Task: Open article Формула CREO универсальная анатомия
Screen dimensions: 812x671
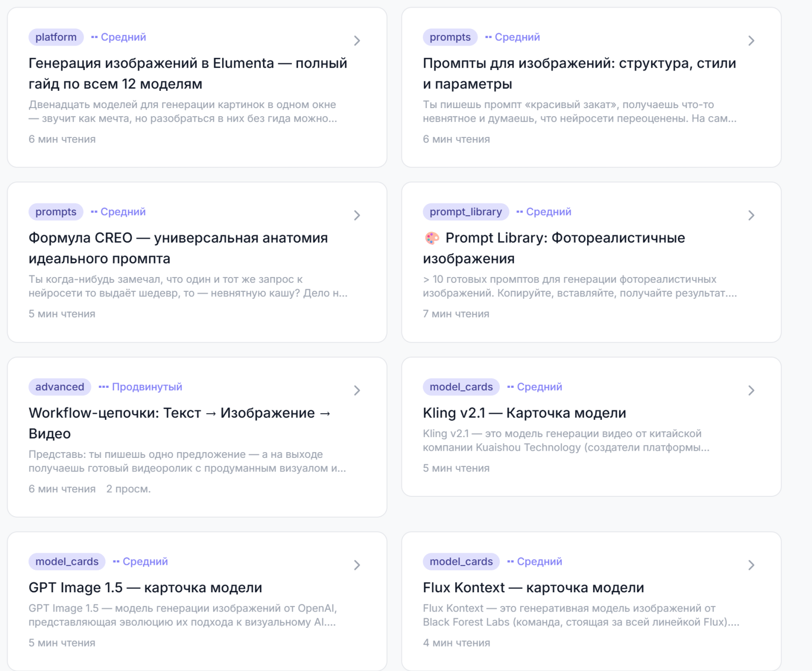Action: point(178,248)
